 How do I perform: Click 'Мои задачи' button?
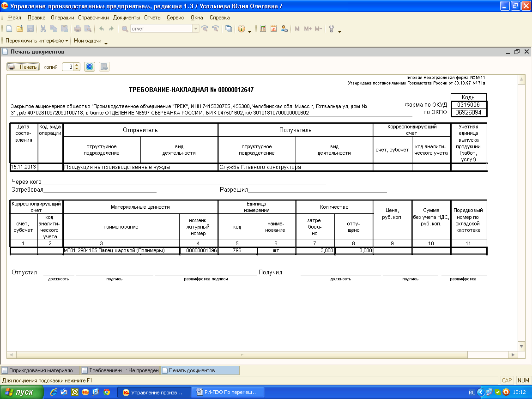click(88, 41)
